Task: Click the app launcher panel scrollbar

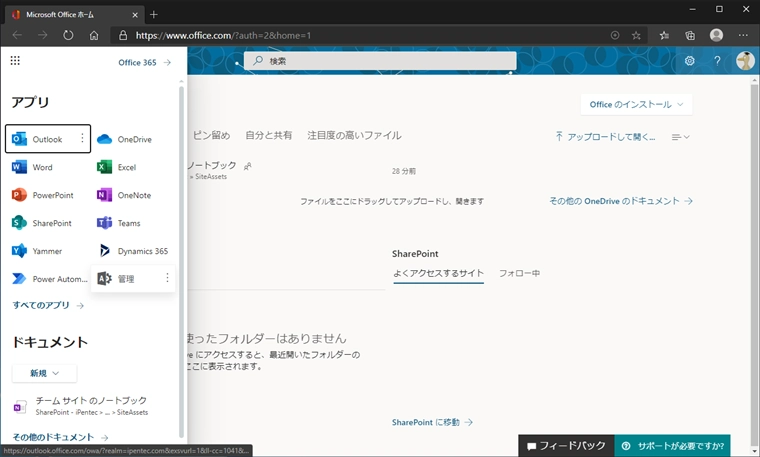Action: pyautogui.click(x=181, y=262)
